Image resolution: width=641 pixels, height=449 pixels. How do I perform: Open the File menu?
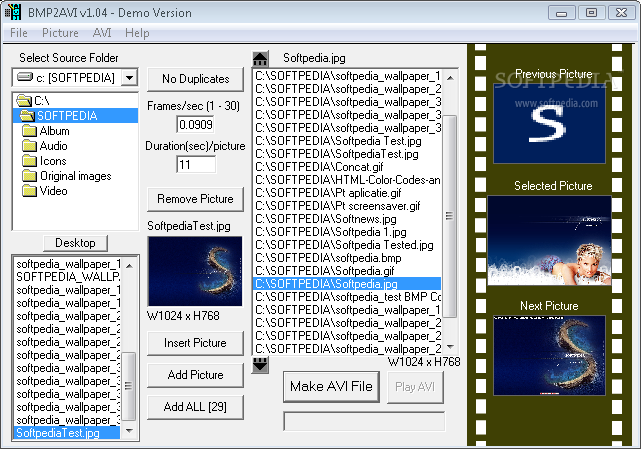click(x=19, y=33)
